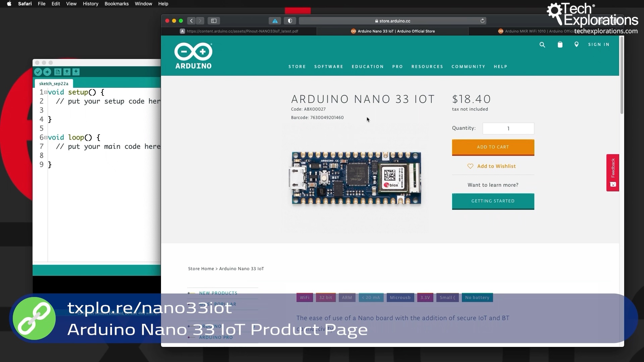Open NEW PRODUCTS in the store sidebar
Image resolution: width=644 pixels, height=362 pixels.
point(218,293)
